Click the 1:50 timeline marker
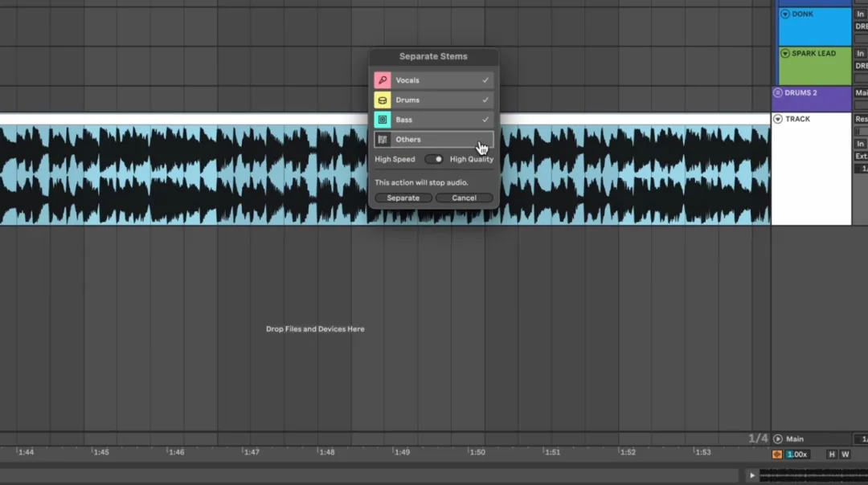Screen dimensions: 868x485 (x=477, y=452)
